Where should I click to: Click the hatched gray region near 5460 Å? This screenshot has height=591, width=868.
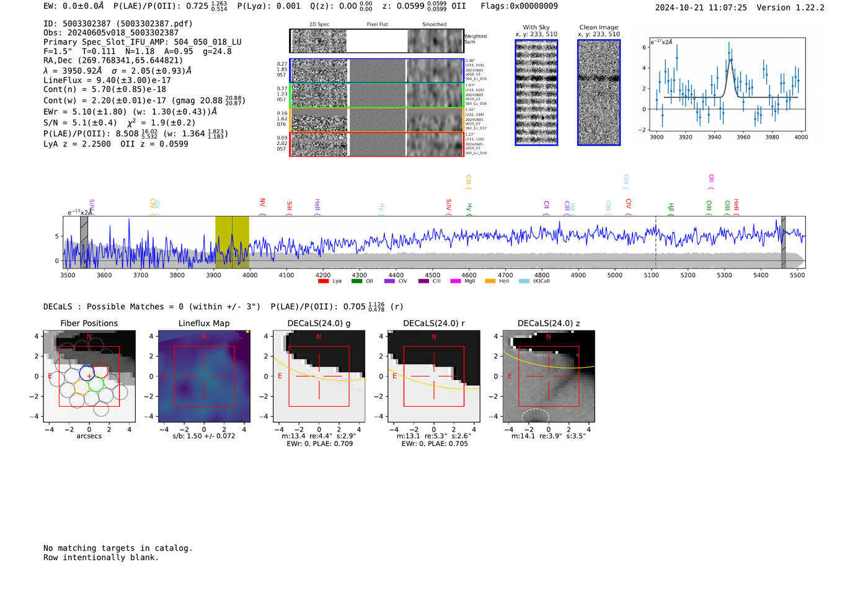783,242
